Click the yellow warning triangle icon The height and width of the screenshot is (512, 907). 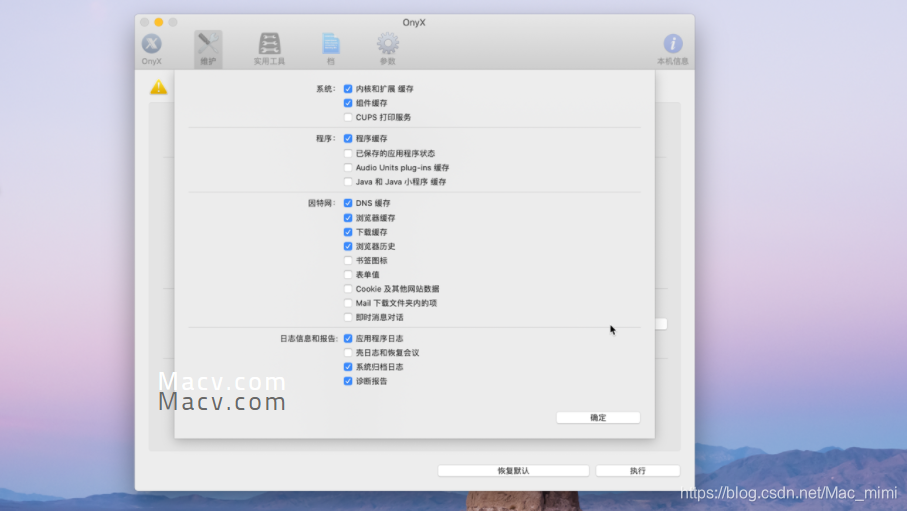tap(158, 87)
